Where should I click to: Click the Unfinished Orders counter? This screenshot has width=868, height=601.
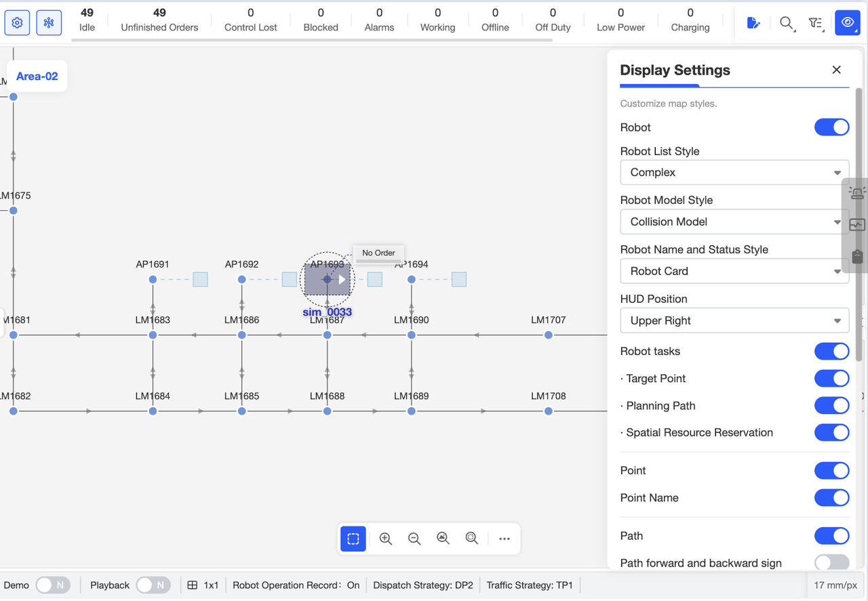tap(159, 20)
